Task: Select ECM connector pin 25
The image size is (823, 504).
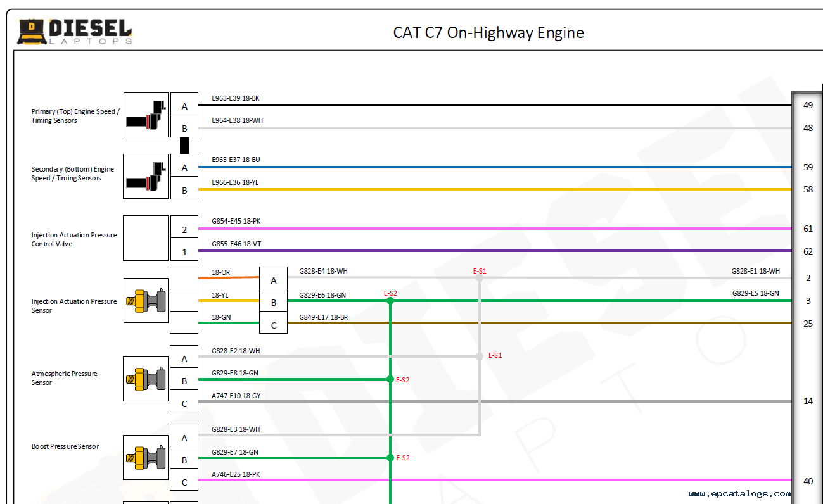Action: coord(808,324)
